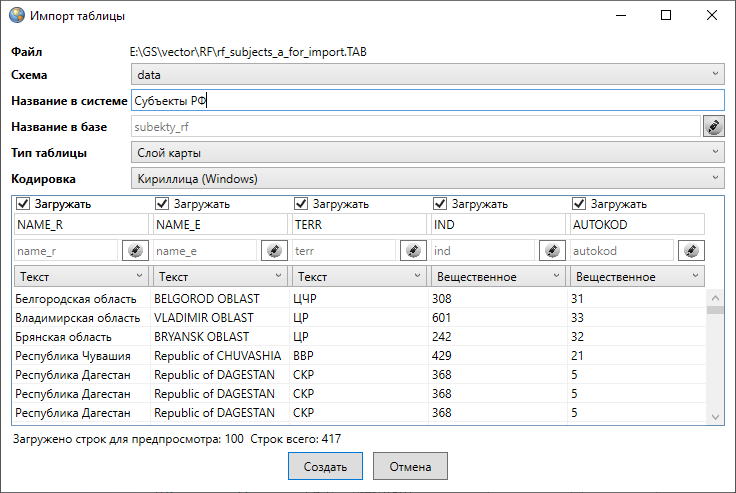Disable 'Загружать' for AUTOKOD column
Image resolution: width=736 pixels, height=493 pixels.
(x=580, y=204)
